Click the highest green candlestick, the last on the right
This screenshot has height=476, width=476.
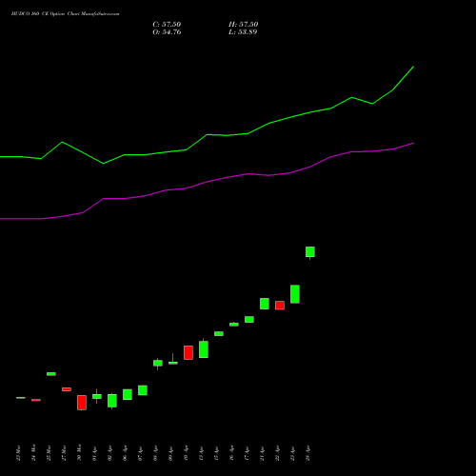coord(310,252)
